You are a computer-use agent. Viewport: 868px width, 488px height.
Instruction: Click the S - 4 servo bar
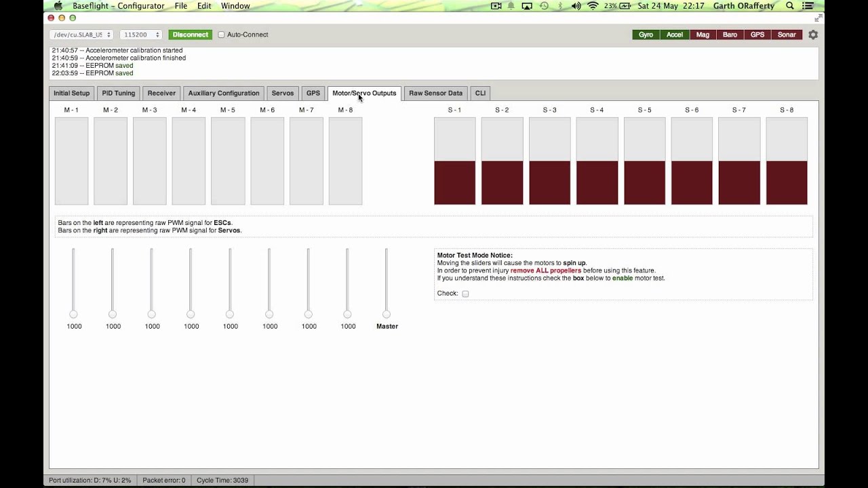(597, 161)
